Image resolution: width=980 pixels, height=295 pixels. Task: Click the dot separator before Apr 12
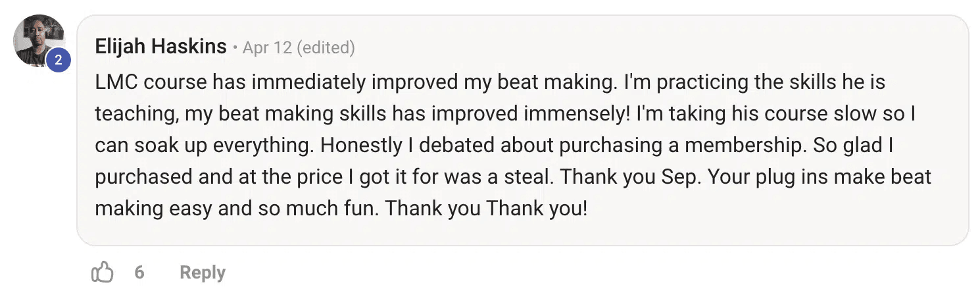tap(235, 48)
